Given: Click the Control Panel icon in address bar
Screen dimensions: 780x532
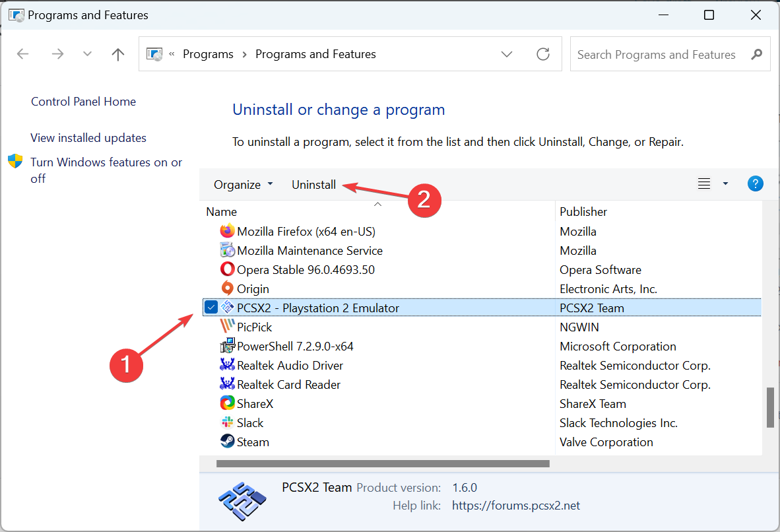Looking at the screenshot, I should click(154, 53).
